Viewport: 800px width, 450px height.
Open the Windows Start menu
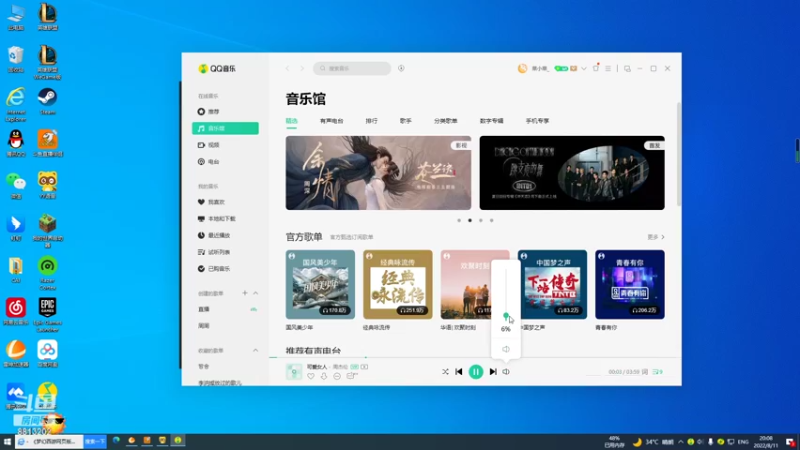(x=7, y=442)
